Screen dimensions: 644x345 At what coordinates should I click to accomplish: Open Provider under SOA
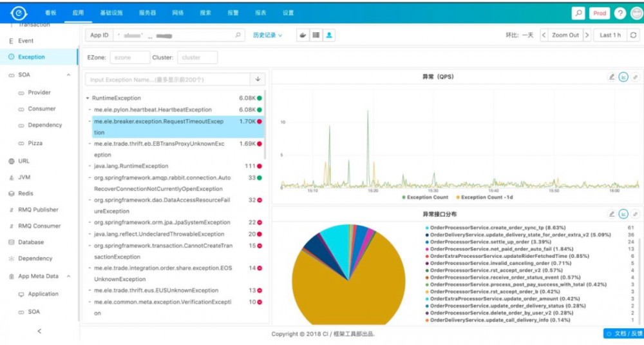pyautogui.click(x=39, y=92)
